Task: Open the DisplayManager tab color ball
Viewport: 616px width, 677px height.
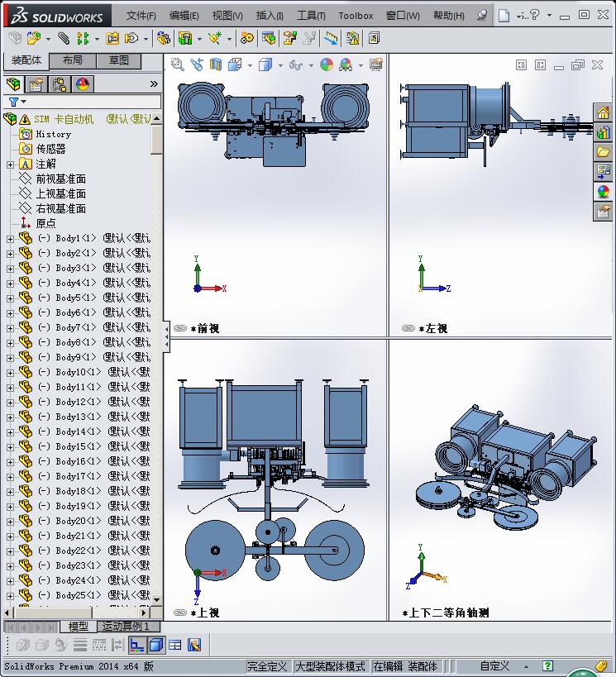Action: 82,83
